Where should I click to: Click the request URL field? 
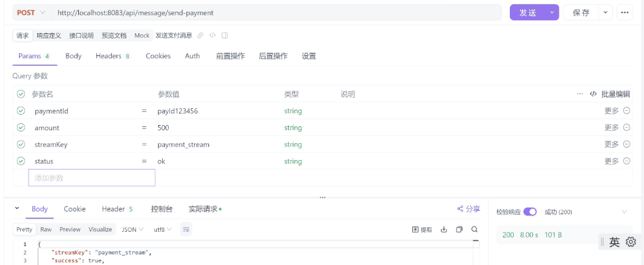click(276, 13)
